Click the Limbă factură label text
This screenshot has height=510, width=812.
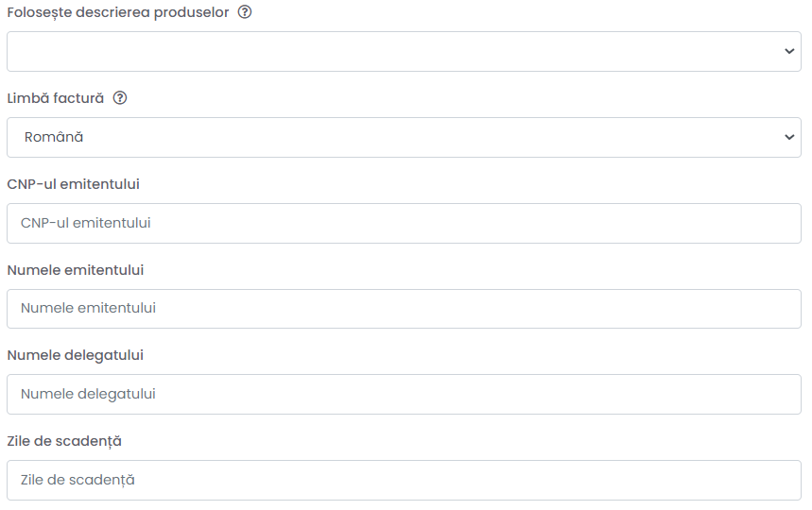(x=56, y=98)
